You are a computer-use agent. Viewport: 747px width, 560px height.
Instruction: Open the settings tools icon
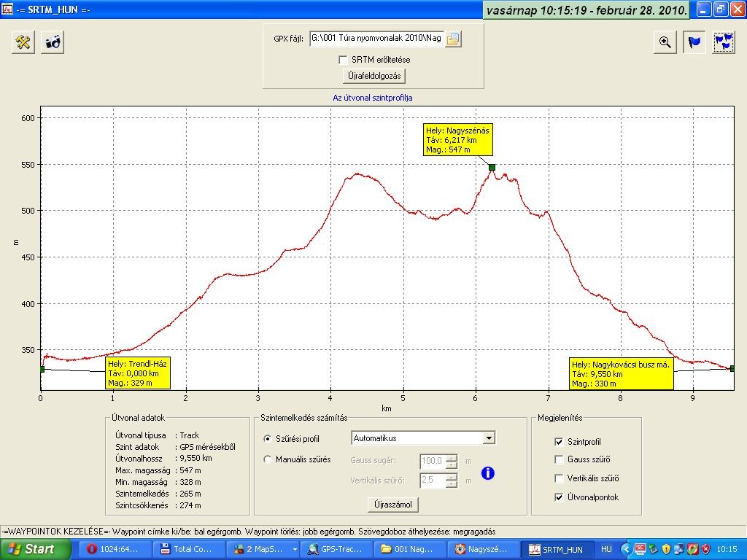(x=23, y=42)
